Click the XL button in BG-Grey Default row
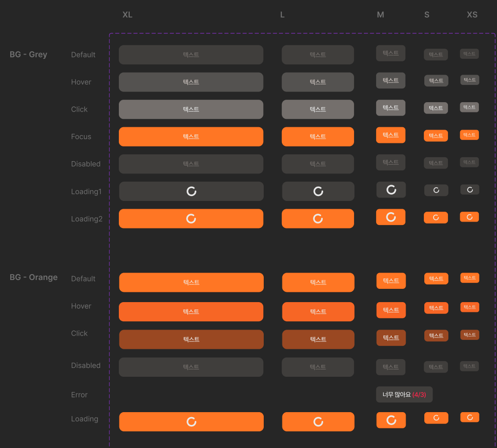497x448 pixels. (191, 55)
